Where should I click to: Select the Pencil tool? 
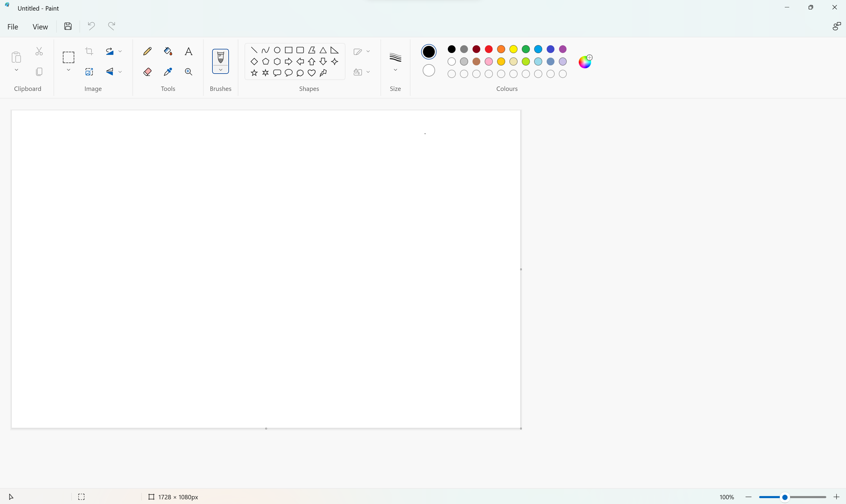147,51
